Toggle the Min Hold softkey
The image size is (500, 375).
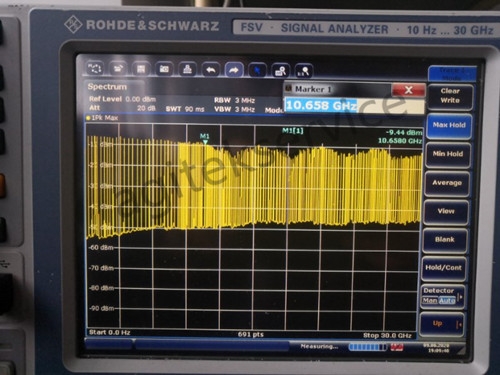tap(448, 154)
